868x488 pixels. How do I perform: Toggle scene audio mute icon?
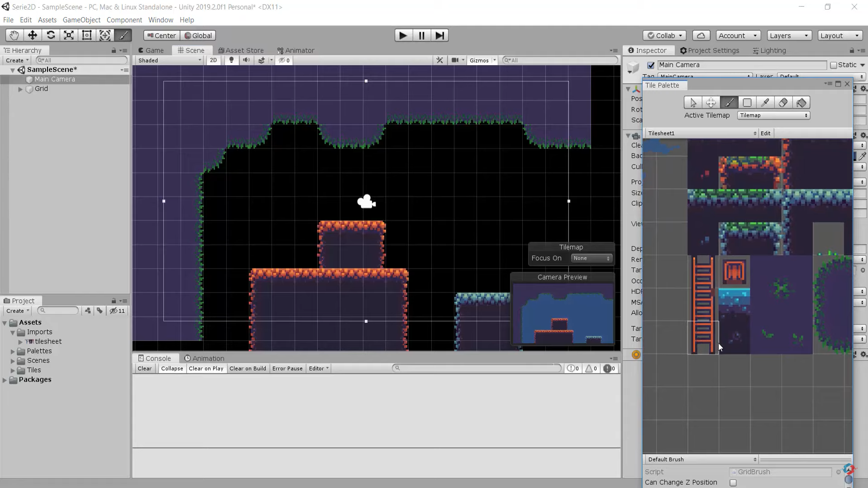pyautogui.click(x=246, y=60)
